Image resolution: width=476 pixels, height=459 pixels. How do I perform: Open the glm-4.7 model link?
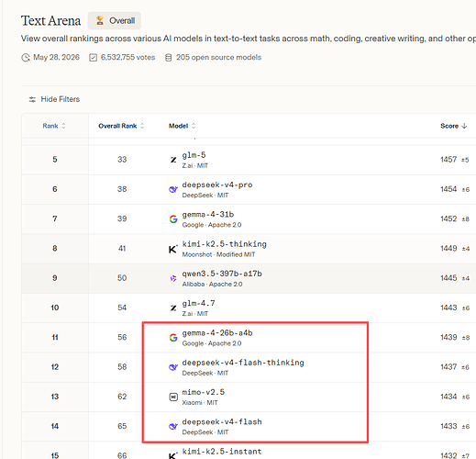pyautogui.click(x=198, y=303)
